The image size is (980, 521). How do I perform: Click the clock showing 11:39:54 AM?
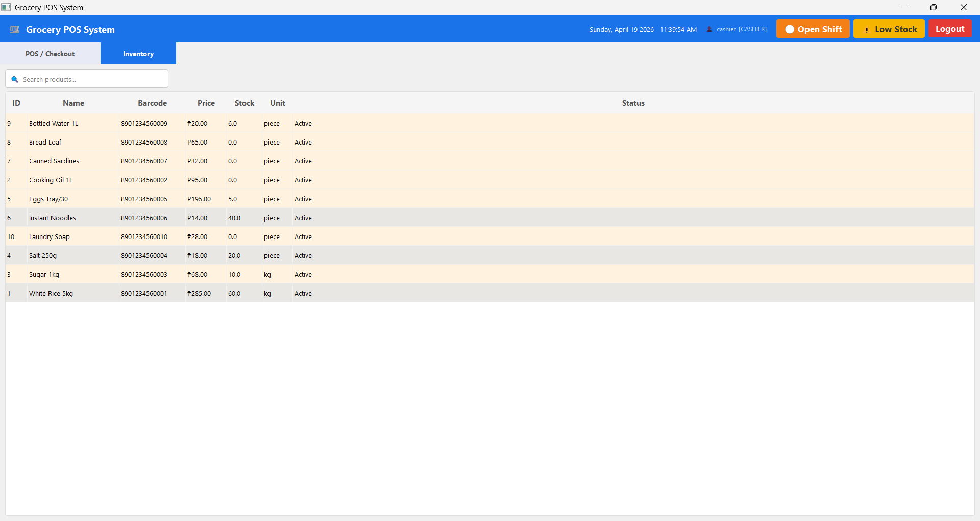[678, 30]
